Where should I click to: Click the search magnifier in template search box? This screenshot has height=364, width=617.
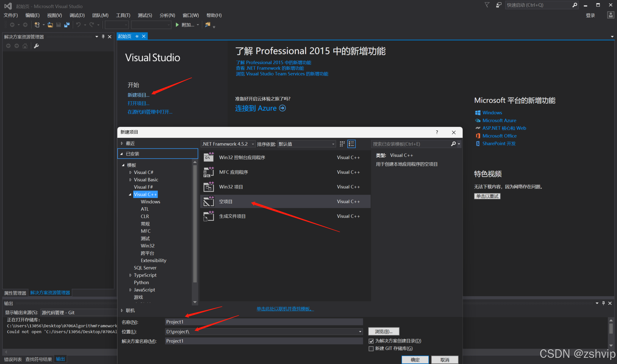click(454, 144)
